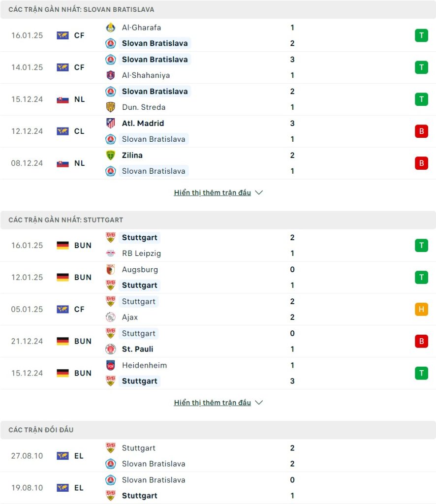This screenshot has width=436, height=504.
Task: Expand more Slovan Bratislava matches chevron
Action: pyautogui.click(x=259, y=192)
